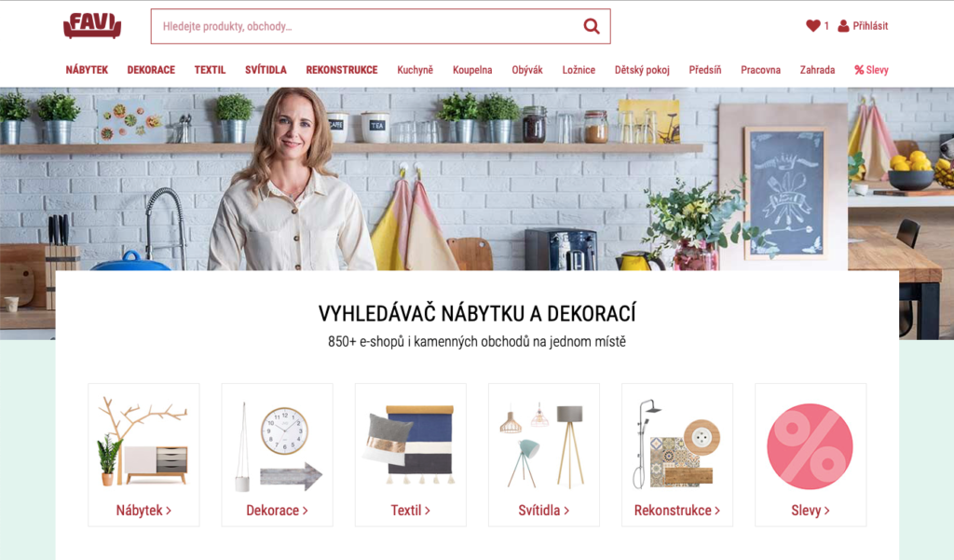Click the Přihlásit login link

(x=870, y=25)
